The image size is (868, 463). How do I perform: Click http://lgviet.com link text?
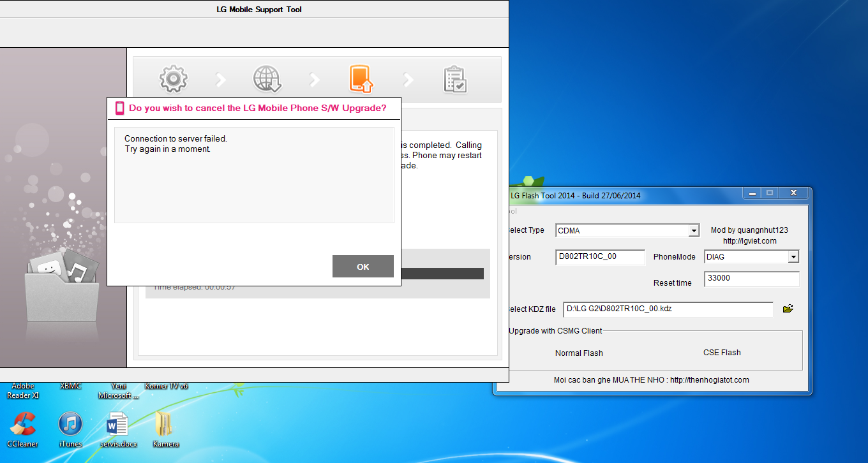pos(749,241)
